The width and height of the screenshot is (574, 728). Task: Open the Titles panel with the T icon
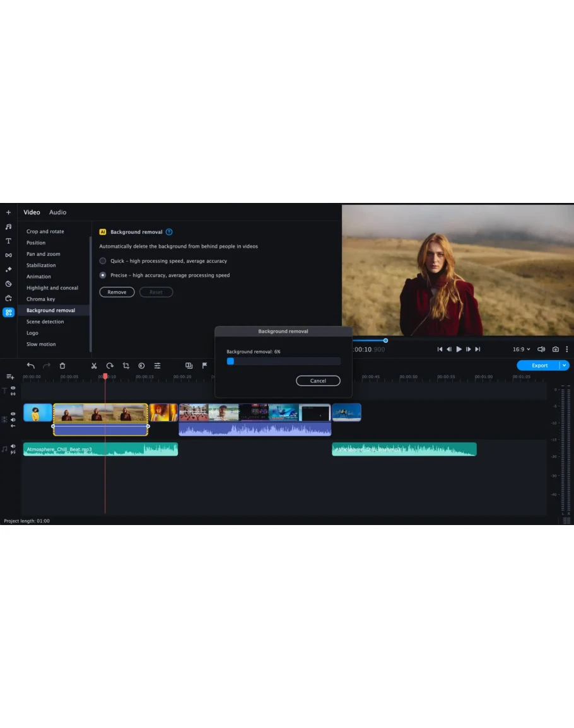click(x=8, y=241)
